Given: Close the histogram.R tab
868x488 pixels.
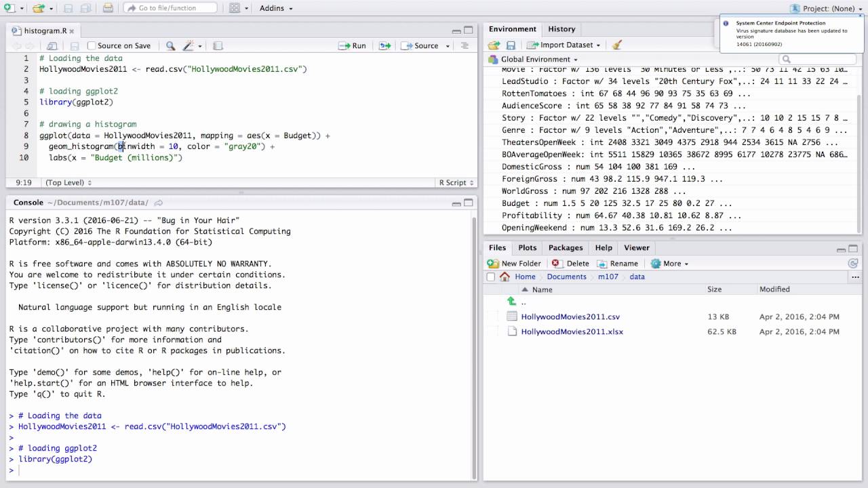Looking at the screenshot, I should tap(72, 30).
